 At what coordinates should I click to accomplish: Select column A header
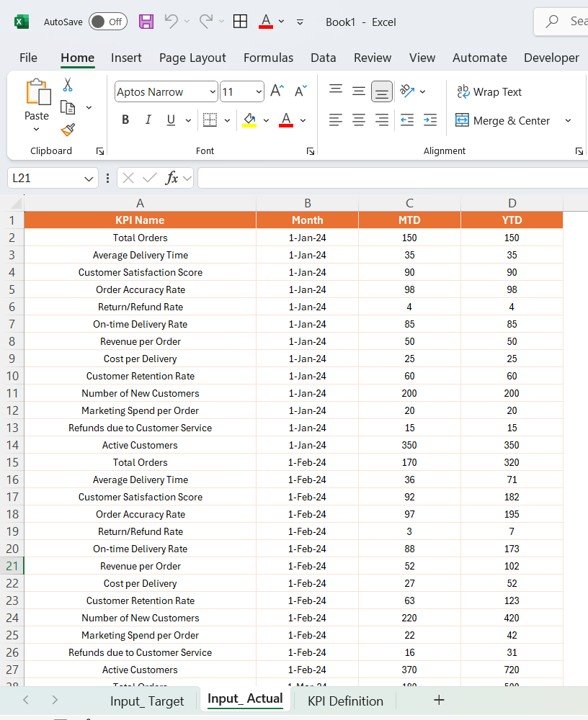[140, 203]
